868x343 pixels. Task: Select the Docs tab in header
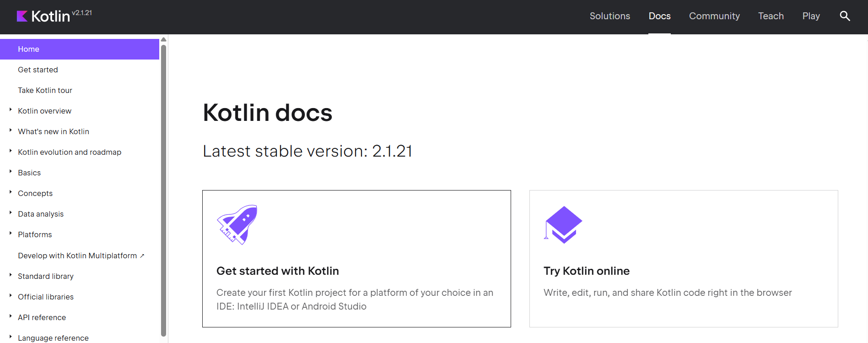(x=659, y=16)
